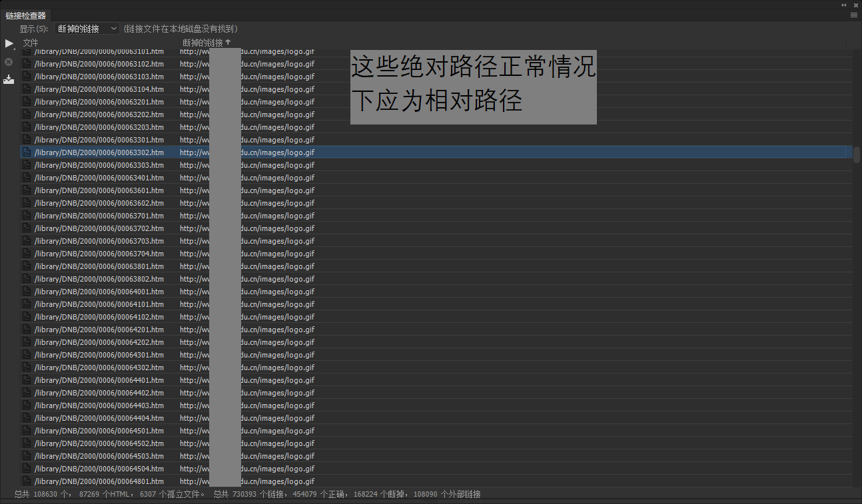The height and width of the screenshot is (504, 862).
Task: Select highlighted file row 00063302.htm
Action: 436,152
